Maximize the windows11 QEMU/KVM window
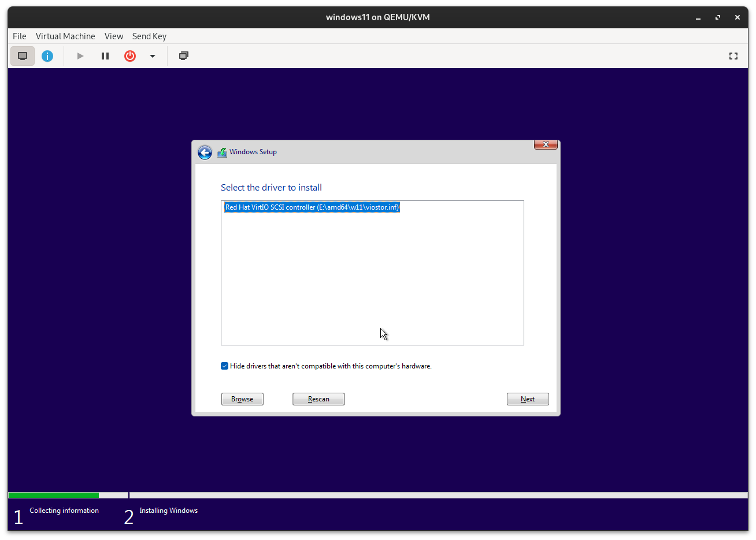 click(718, 17)
